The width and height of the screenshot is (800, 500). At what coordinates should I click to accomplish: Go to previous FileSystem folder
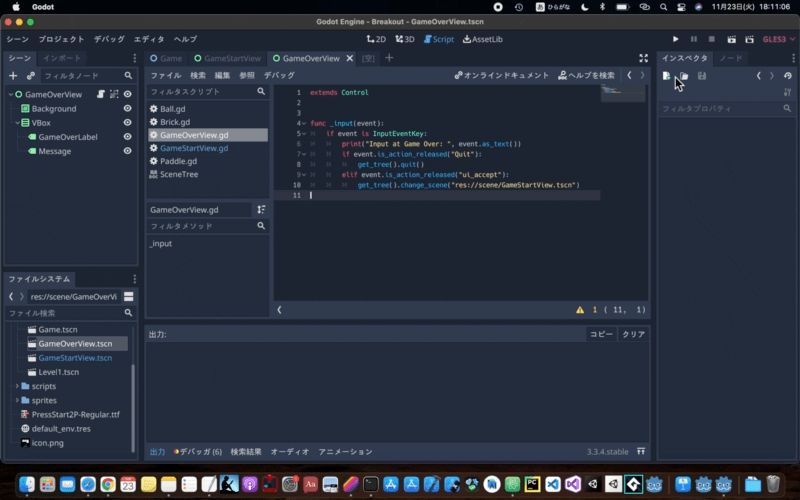pos(11,296)
